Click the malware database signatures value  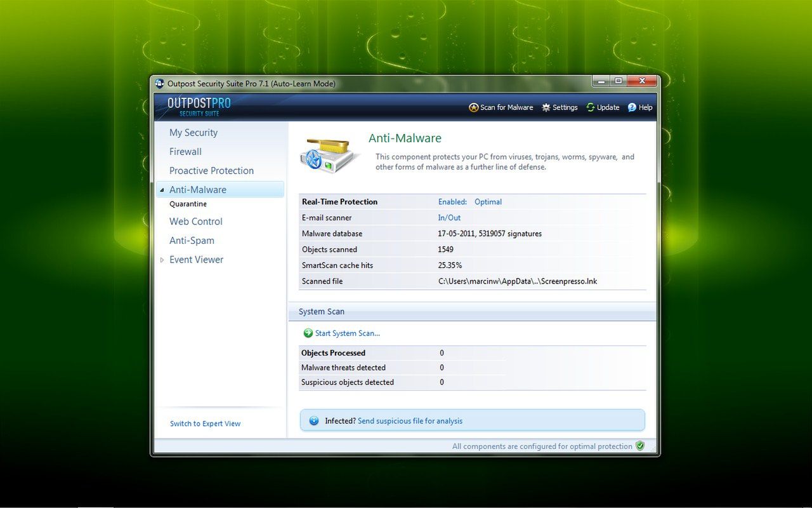pyautogui.click(x=490, y=234)
